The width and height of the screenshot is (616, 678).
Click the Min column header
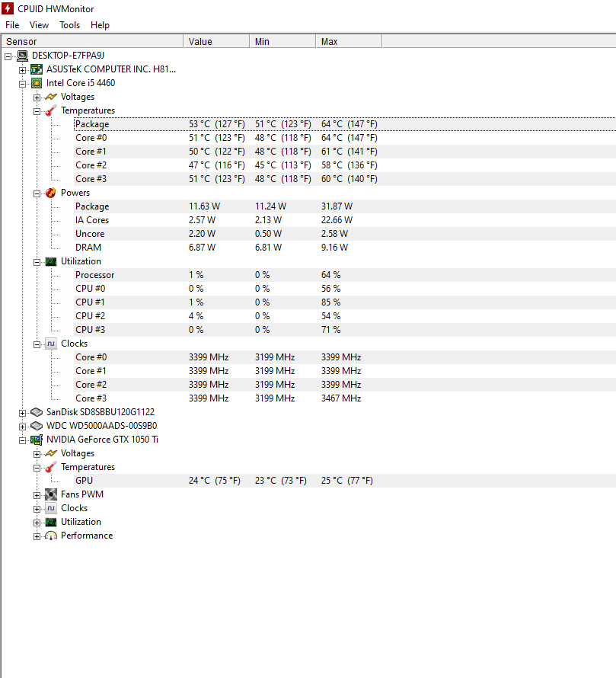coord(282,41)
